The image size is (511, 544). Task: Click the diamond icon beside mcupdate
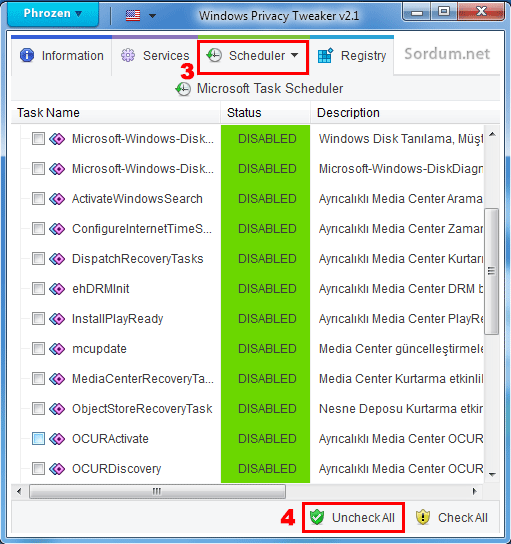(x=57, y=349)
